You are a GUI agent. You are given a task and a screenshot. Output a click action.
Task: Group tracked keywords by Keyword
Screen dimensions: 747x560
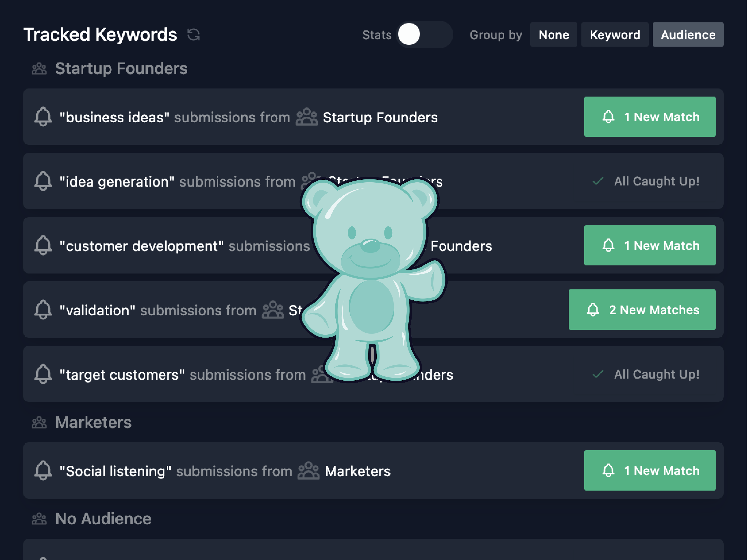(x=615, y=34)
